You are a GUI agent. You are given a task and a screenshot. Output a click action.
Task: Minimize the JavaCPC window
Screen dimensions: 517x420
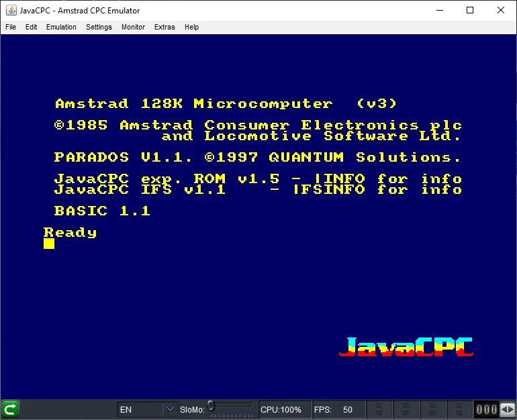click(x=440, y=10)
